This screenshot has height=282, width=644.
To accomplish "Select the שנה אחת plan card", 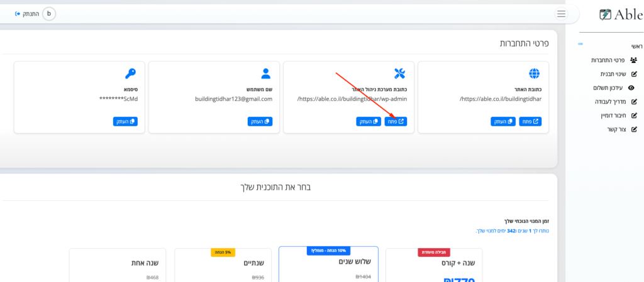I will [x=118, y=265].
